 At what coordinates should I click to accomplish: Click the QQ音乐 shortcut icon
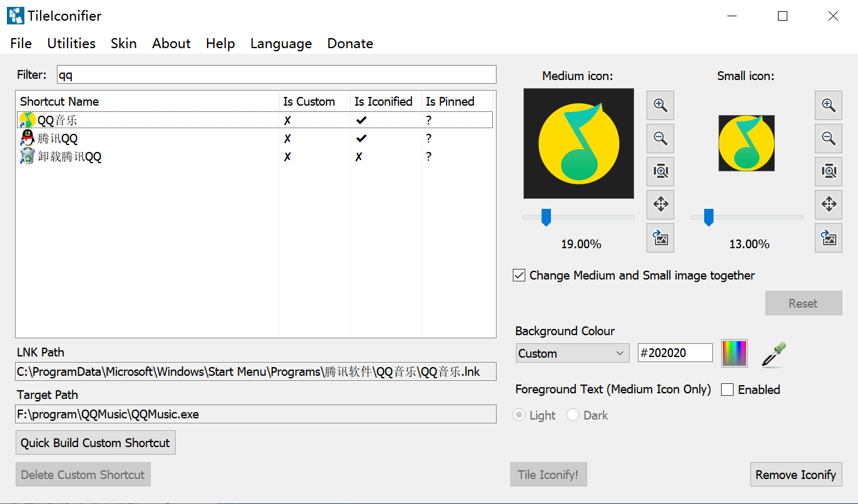(x=27, y=120)
